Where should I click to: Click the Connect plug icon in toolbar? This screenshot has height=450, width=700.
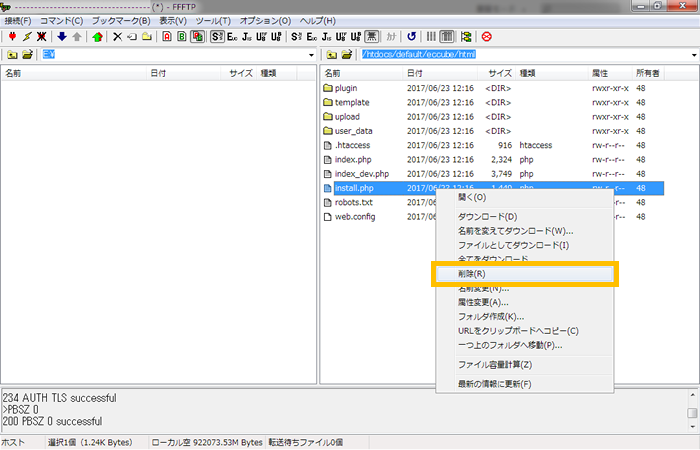tap(11, 37)
